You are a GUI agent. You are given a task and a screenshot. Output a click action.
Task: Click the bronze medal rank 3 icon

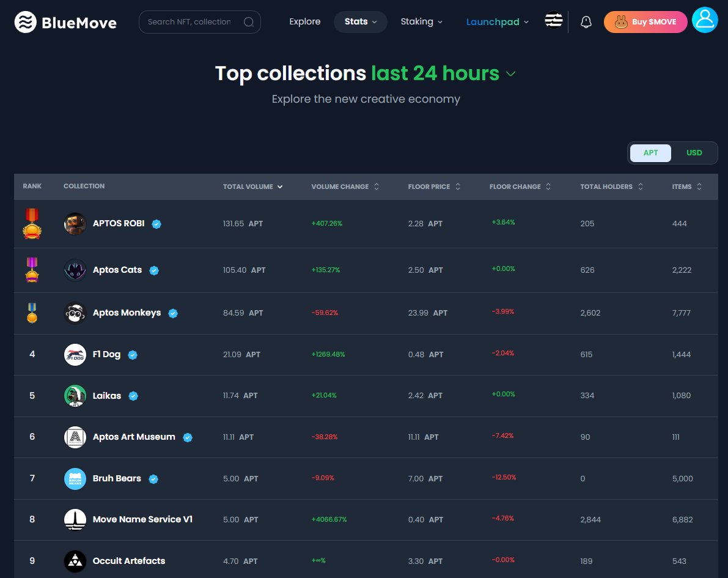[x=32, y=313]
